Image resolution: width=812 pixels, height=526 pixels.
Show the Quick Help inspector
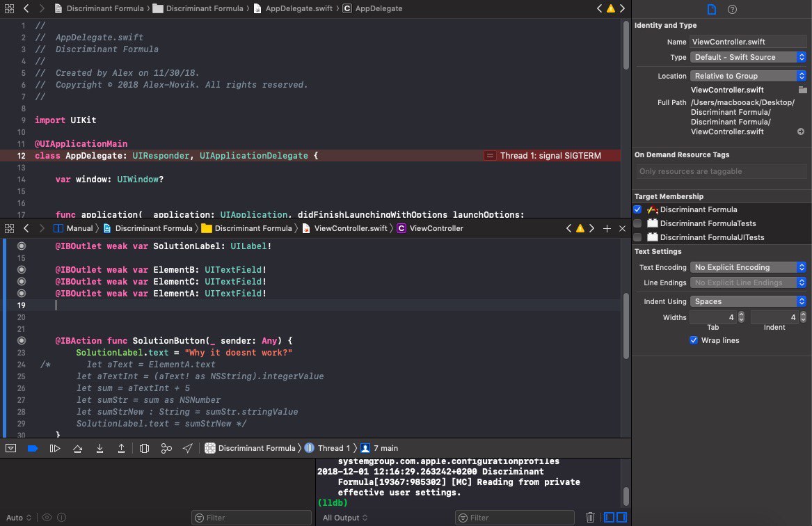[732, 9]
